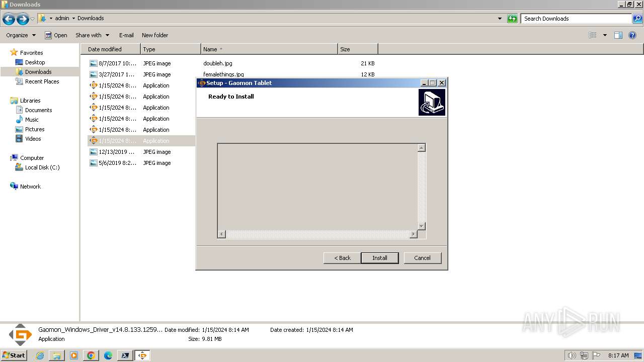
Task: Switch to Gaomon setup taskbar icon
Action: pyautogui.click(x=142, y=355)
